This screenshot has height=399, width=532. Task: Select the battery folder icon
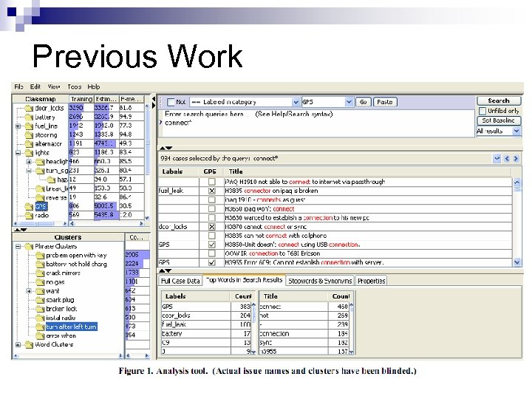pyautogui.click(x=29, y=117)
